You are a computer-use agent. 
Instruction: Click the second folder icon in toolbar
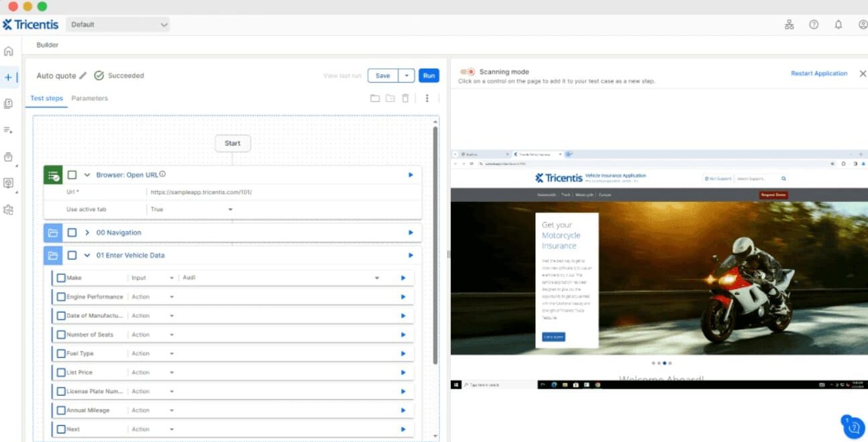point(390,99)
